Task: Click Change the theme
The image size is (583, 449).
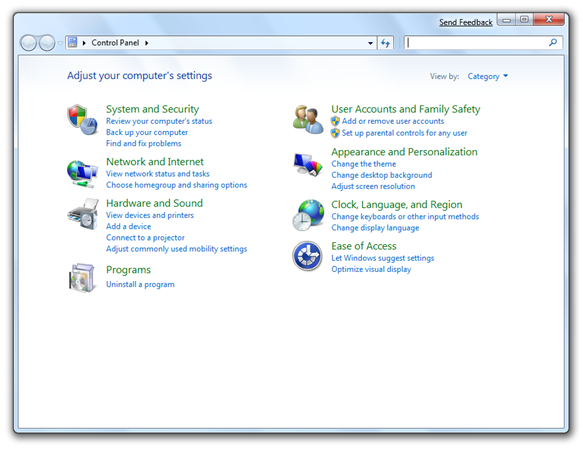Action: pos(364,164)
